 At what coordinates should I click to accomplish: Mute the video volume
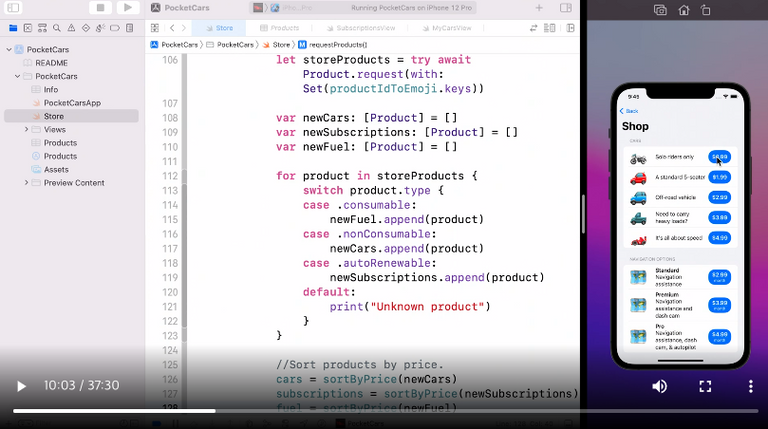(x=659, y=386)
